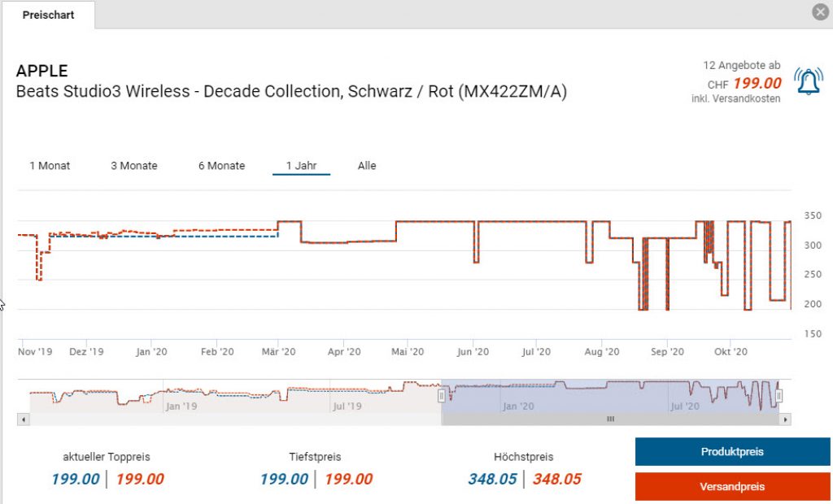Select the 1 Monat time range
This screenshot has height=504, width=833.
pyautogui.click(x=50, y=166)
